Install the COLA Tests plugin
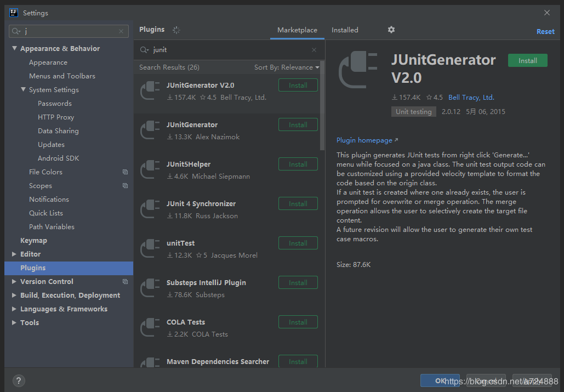The image size is (564, 392). click(x=298, y=322)
